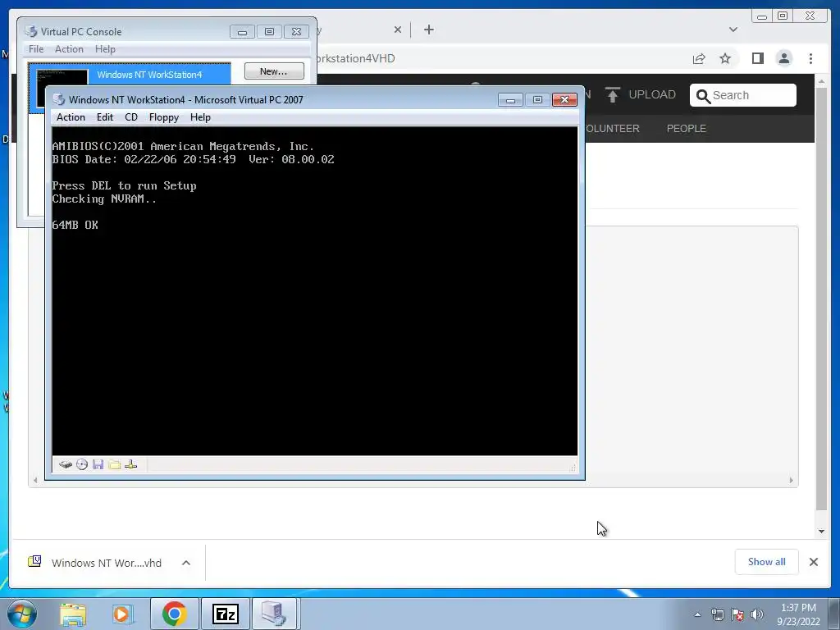This screenshot has width=840, height=630.
Task: Click the UPLOAD link on the web page
Action: point(652,95)
